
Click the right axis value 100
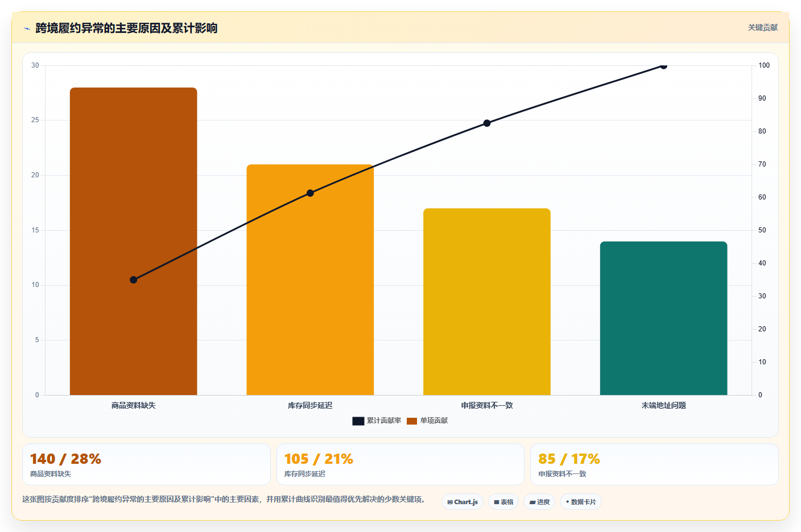tap(764, 65)
